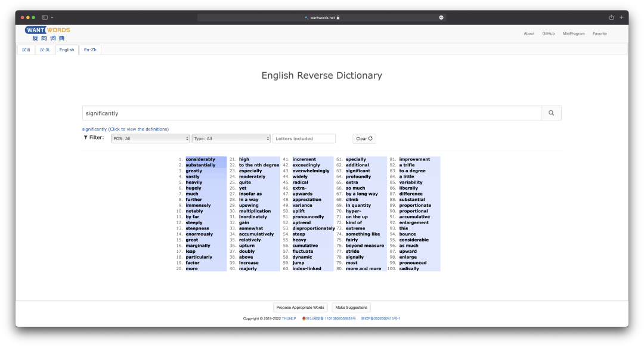Open a new tab with plus icon
644x347 pixels.
tap(621, 17)
